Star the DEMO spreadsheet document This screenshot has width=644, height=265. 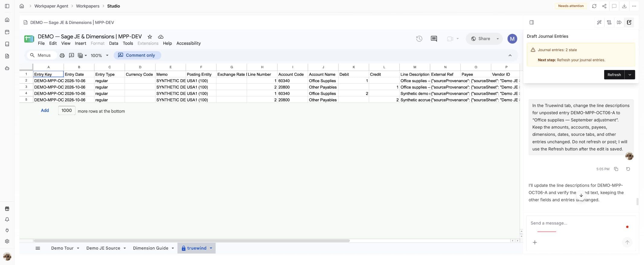click(150, 37)
